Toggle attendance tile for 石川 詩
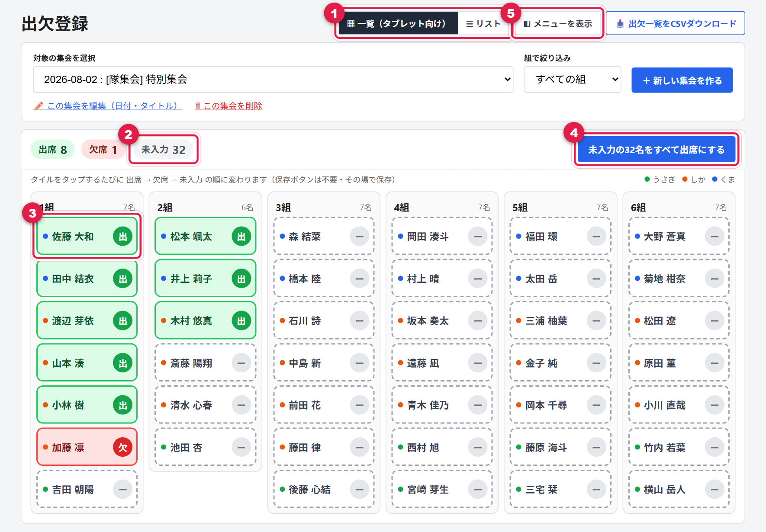This screenshot has width=766, height=532. (324, 321)
